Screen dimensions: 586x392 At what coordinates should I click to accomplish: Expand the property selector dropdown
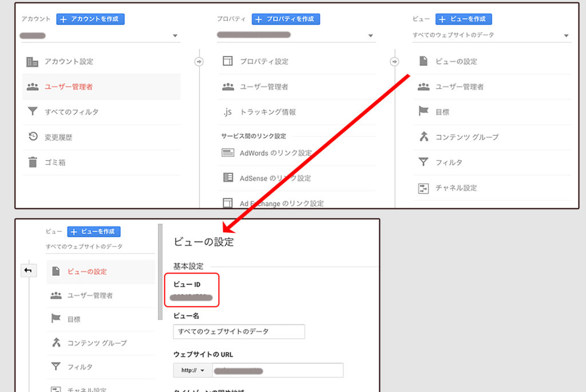[371, 36]
